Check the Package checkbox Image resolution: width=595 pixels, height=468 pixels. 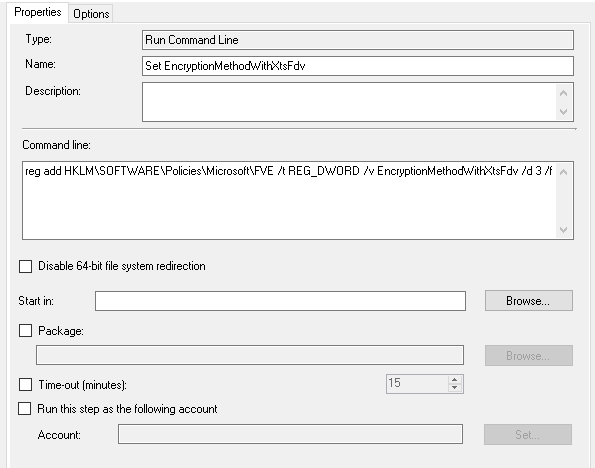pyautogui.click(x=25, y=331)
